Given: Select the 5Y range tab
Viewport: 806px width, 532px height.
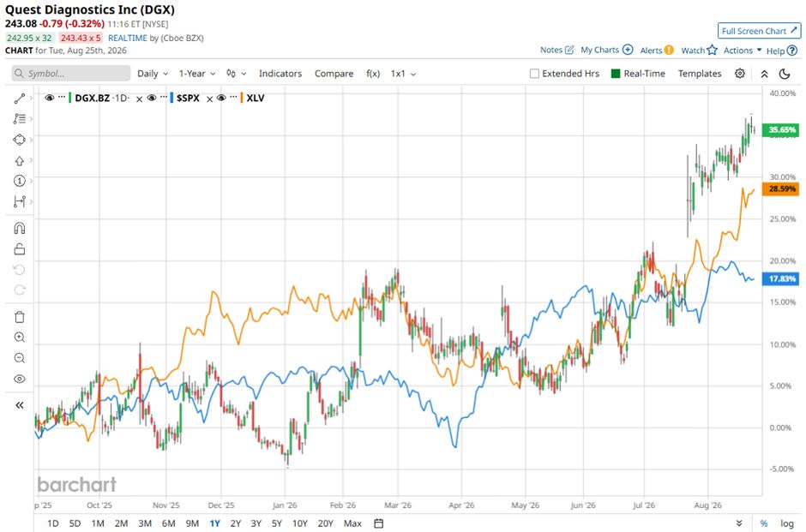Looking at the screenshot, I should tap(277, 523).
